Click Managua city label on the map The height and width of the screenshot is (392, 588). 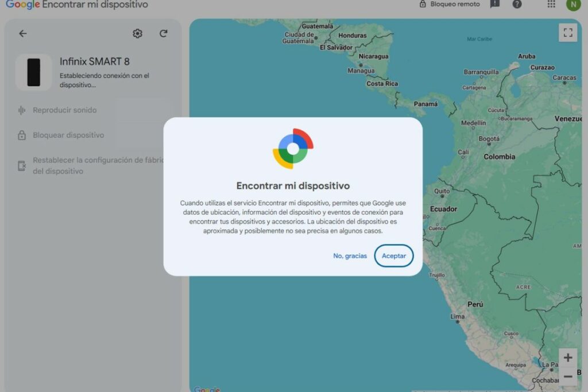click(x=361, y=71)
